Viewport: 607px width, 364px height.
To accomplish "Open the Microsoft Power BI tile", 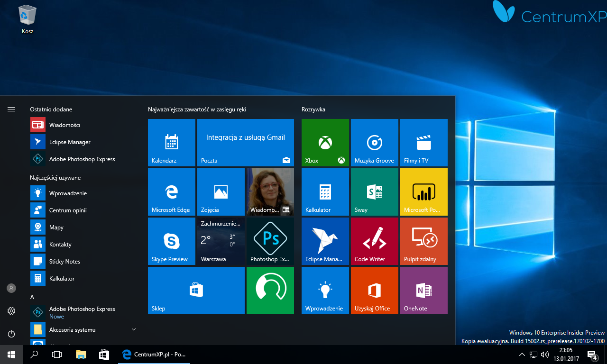I will pos(424,192).
